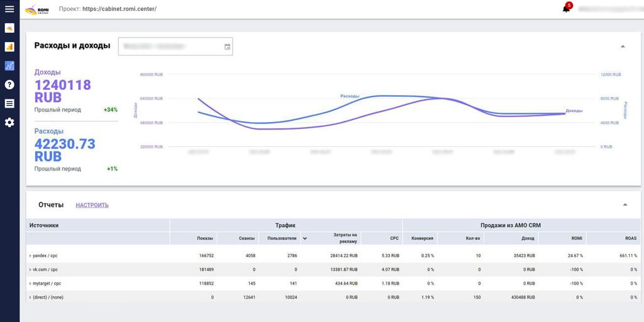Collapse the Отчеты panel
644x322 pixels.
click(x=625, y=204)
